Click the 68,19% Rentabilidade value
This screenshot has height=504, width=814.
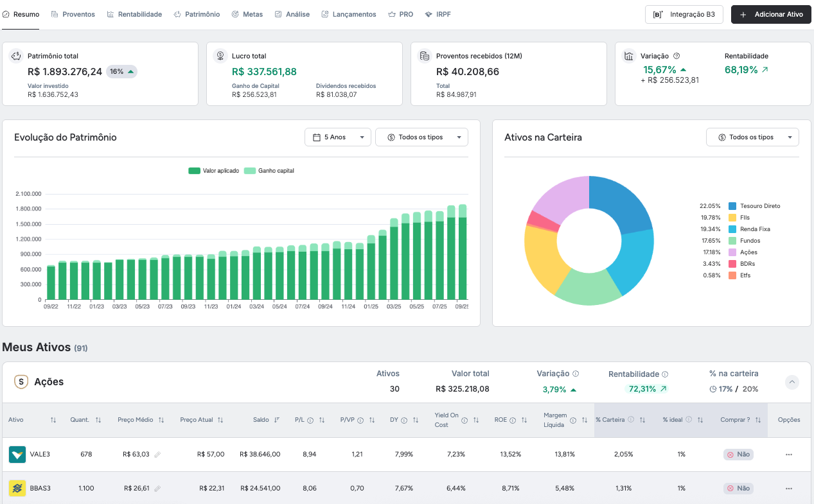click(x=741, y=70)
